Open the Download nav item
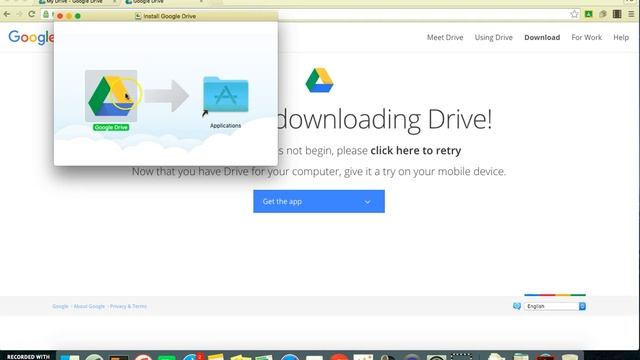 point(542,37)
